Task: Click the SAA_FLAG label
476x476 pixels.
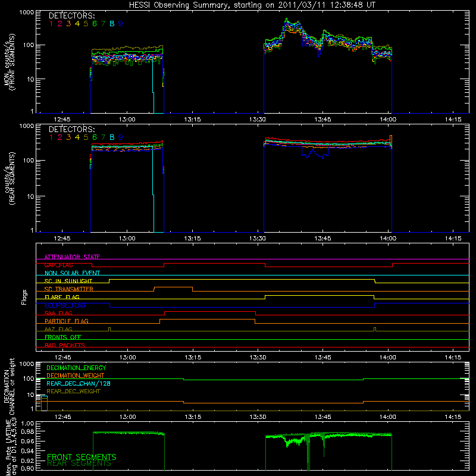Action: (58, 313)
